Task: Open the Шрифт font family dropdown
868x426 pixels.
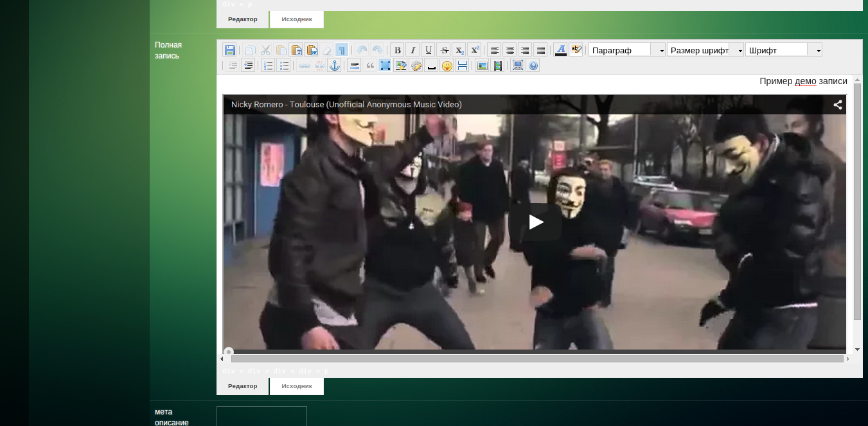Action: coord(784,50)
